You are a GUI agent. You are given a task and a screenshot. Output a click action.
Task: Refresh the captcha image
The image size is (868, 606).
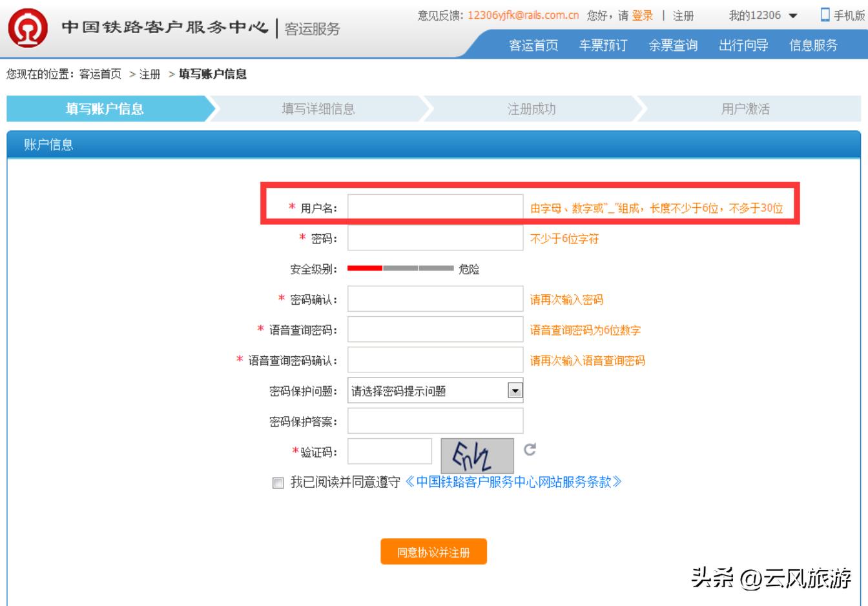pos(530,450)
